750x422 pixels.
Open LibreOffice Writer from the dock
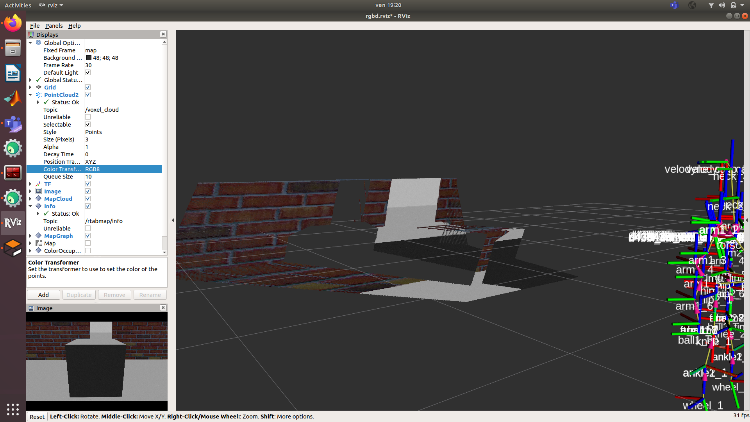13,73
